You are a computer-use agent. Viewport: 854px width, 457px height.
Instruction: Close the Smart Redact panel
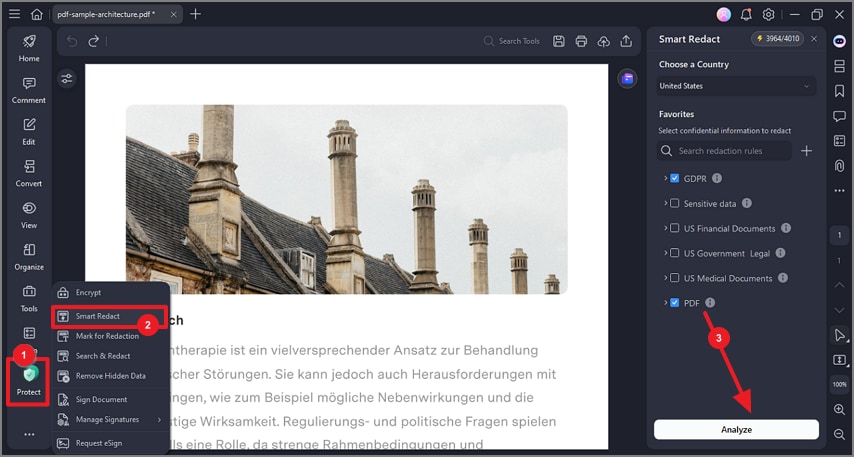coord(814,39)
